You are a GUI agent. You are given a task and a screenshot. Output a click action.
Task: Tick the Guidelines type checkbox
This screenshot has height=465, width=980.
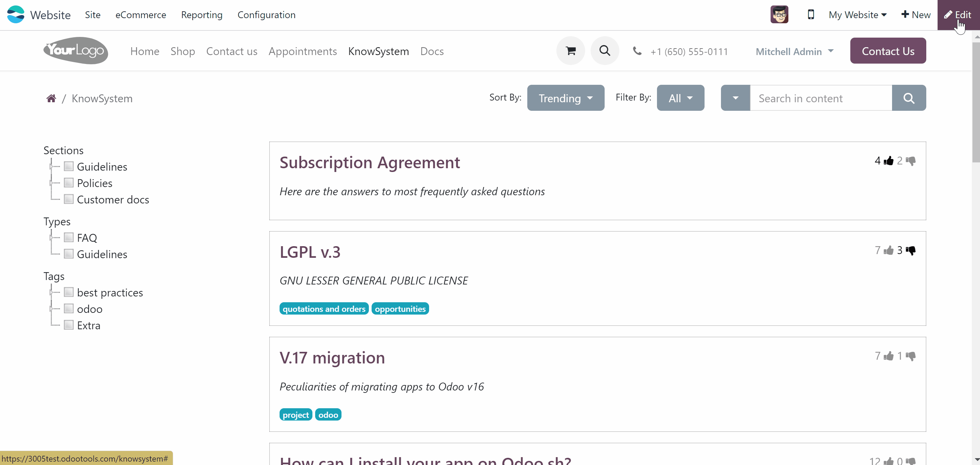(x=68, y=254)
